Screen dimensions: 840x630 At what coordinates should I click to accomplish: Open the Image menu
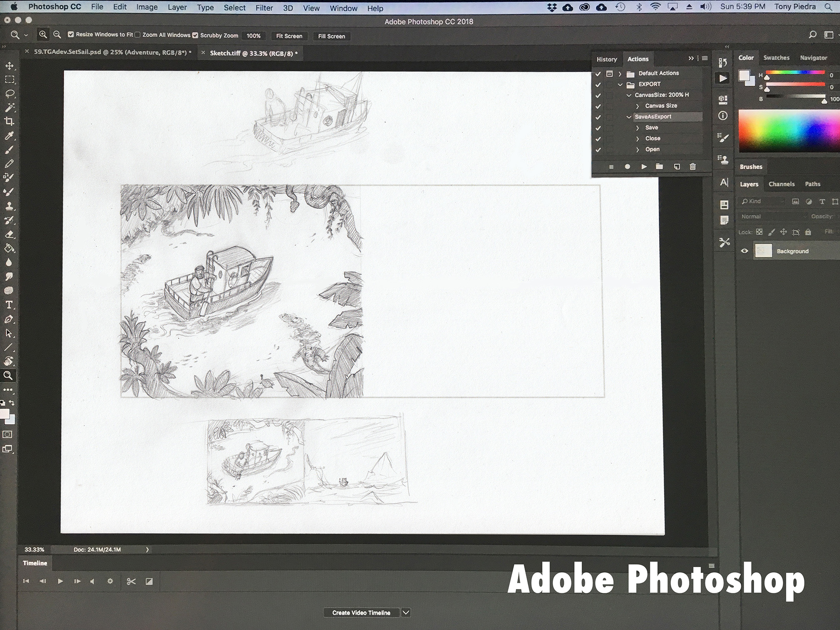tap(147, 7)
